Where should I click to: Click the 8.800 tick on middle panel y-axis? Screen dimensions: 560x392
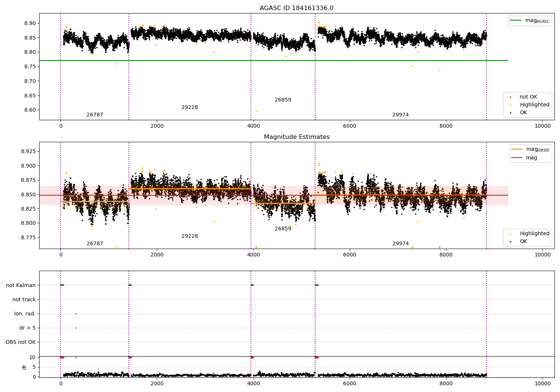pyautogui.click(x=29, y=223)
